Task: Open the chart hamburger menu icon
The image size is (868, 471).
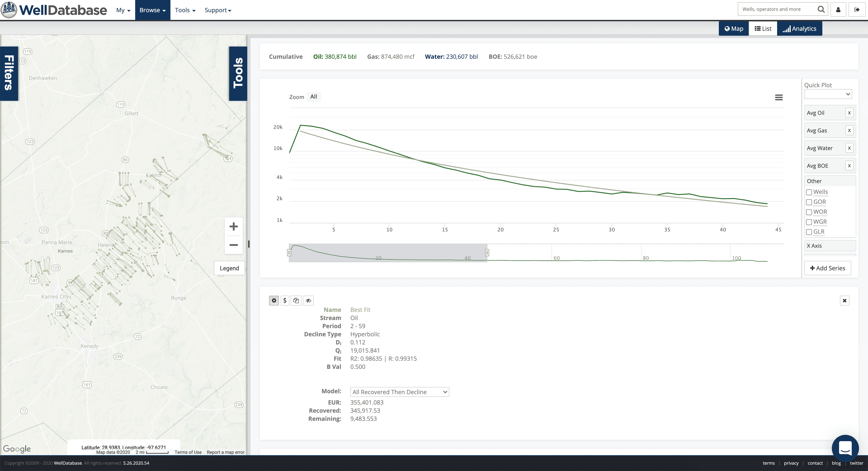Action: (778, 97)
